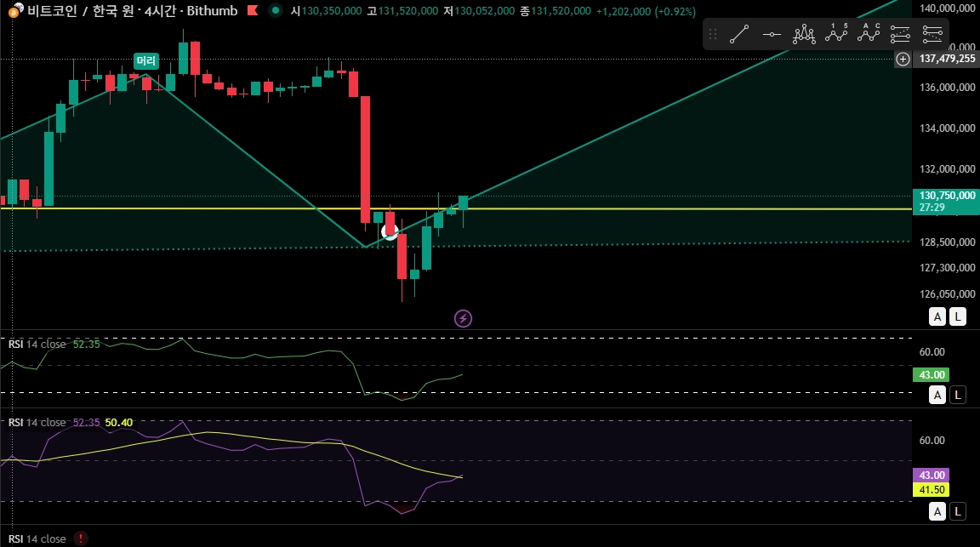Click the 132,000,000 price axis label
Image resolution: width=980 pixels, height=547 pixels.
tap(948, 168)
